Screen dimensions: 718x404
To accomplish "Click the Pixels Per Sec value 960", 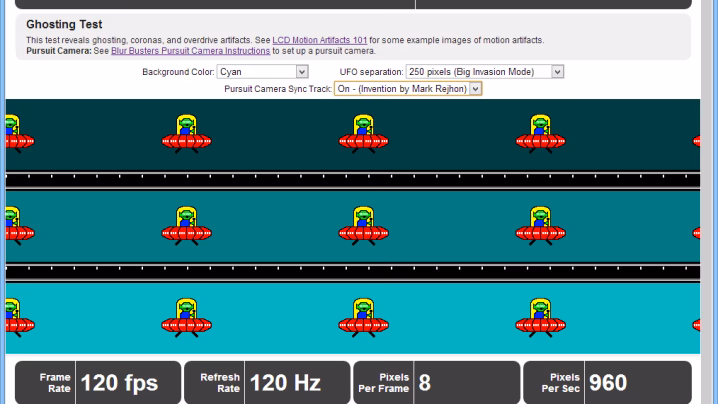I will pos(608,383).
